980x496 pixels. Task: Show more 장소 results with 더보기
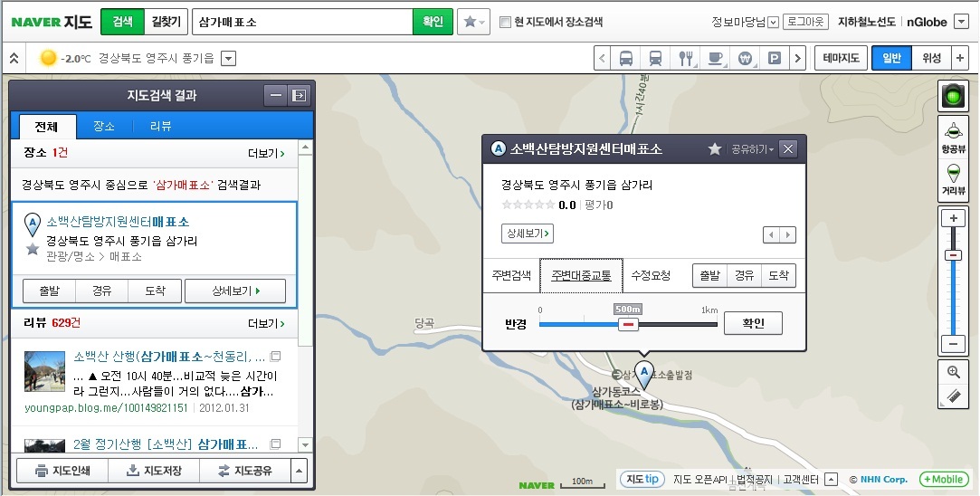click(x=266, y=153)
